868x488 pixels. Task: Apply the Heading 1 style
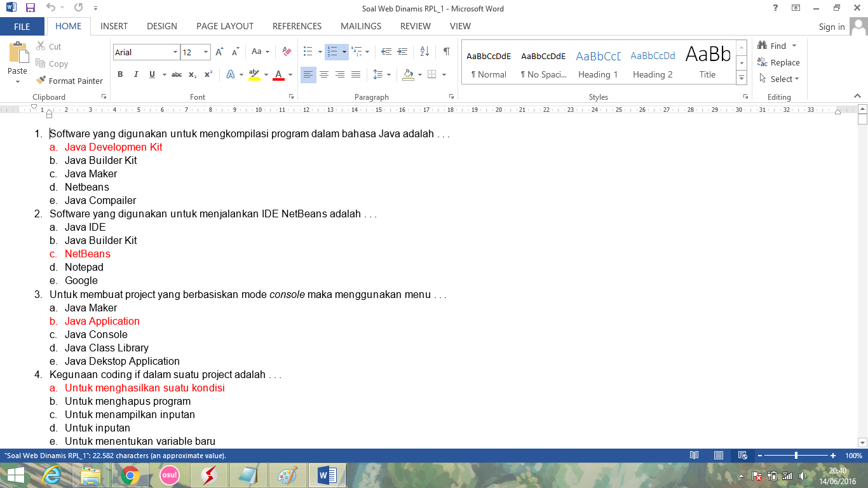pyautogui.click(x=597, y=62)
